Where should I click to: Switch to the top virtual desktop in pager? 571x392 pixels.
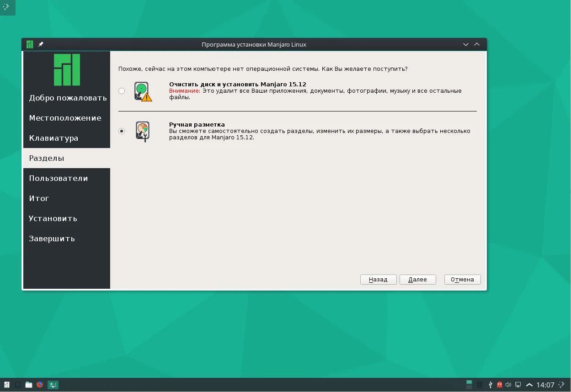(x=469, y=382)
